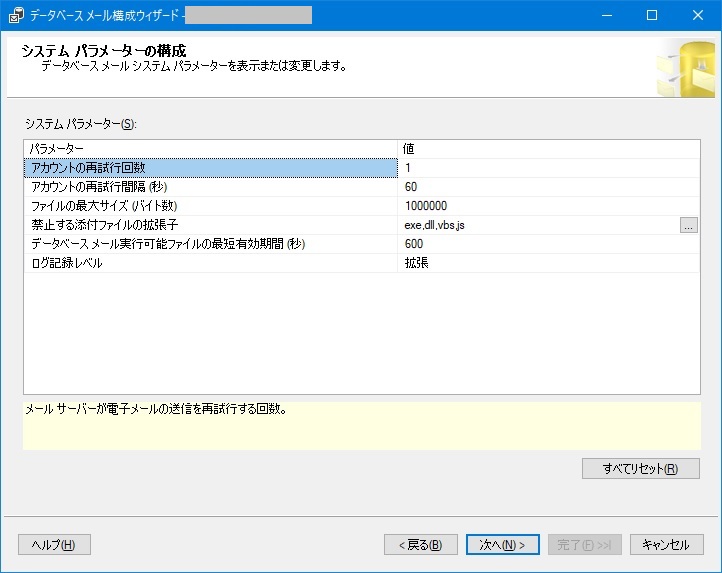Click the Database Mail wizard title bar icon
Image resolution: width=722 pixels, height=573 pixels.
pos(16,15)
